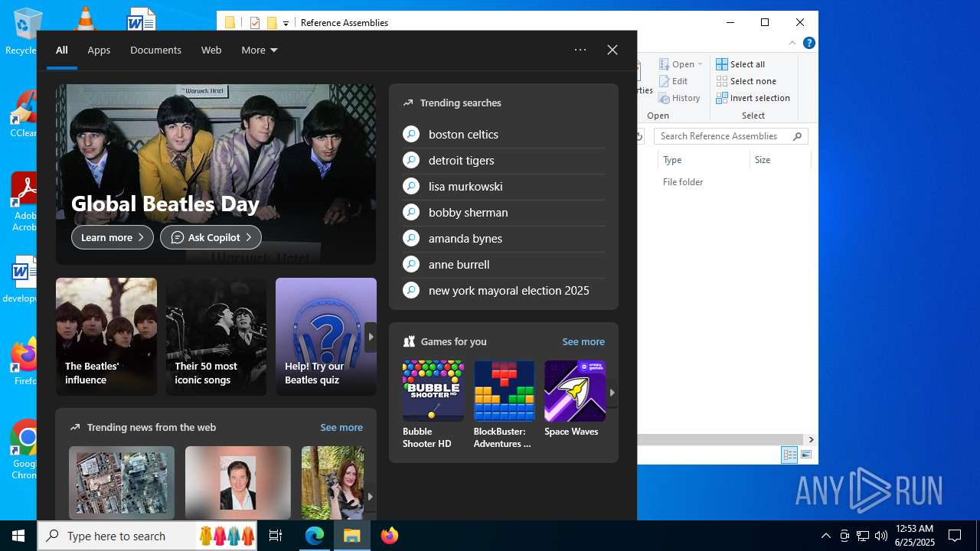
Task: Open the aerial photo news thumbnail
Action: [x=122, y=482]
